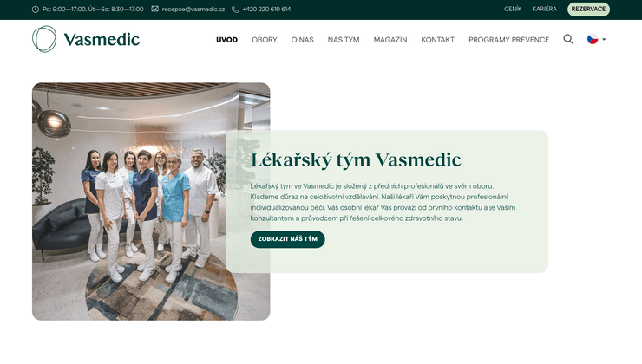Click the recepce@vasmedic.cz email link
This screenshot has width=642, height=364.
(193, 9)
